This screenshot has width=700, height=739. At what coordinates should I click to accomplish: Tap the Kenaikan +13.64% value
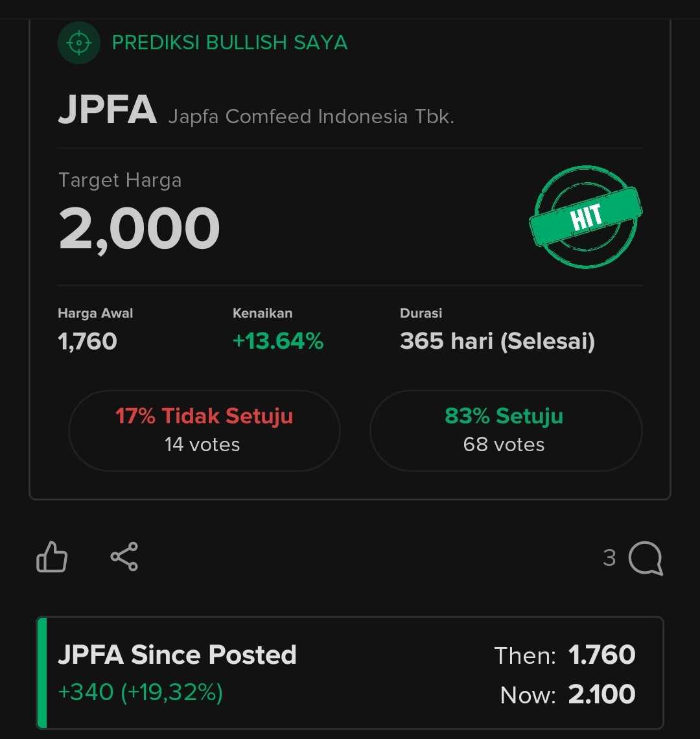(278, 341)
